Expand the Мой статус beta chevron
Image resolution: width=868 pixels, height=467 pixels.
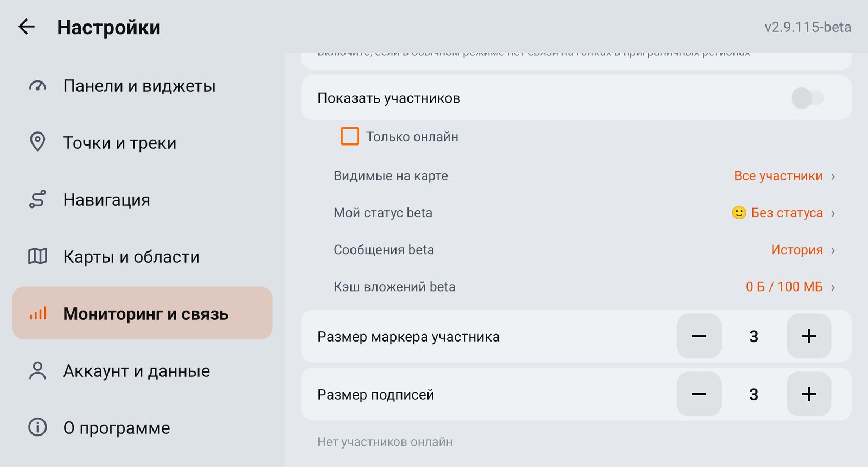833,213
